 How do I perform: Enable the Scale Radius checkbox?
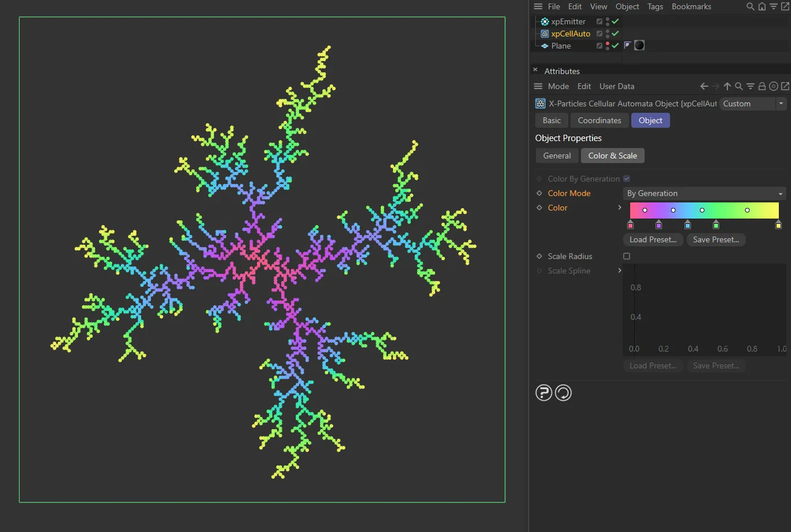[627, 256]
